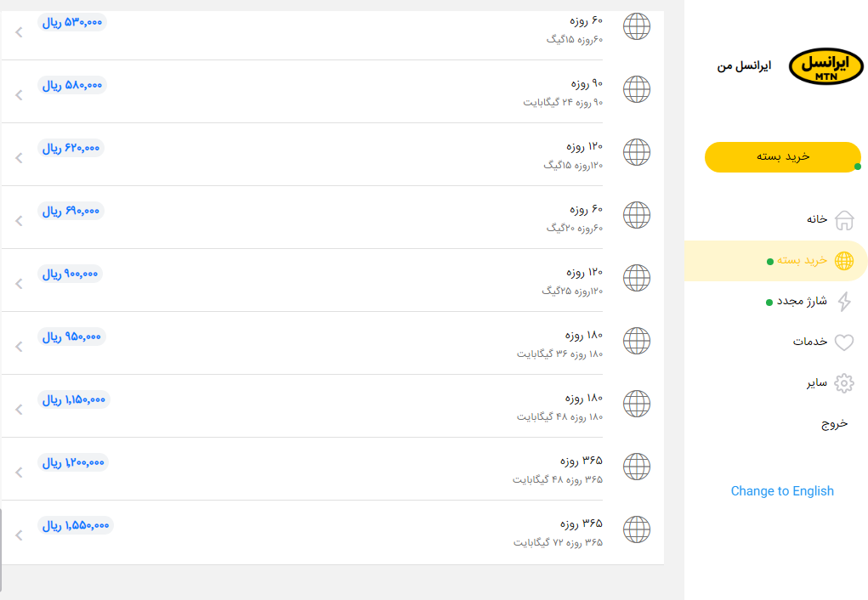
Task: Click globe icon of 580,000 rial package
Action: [x=637, y=89]
